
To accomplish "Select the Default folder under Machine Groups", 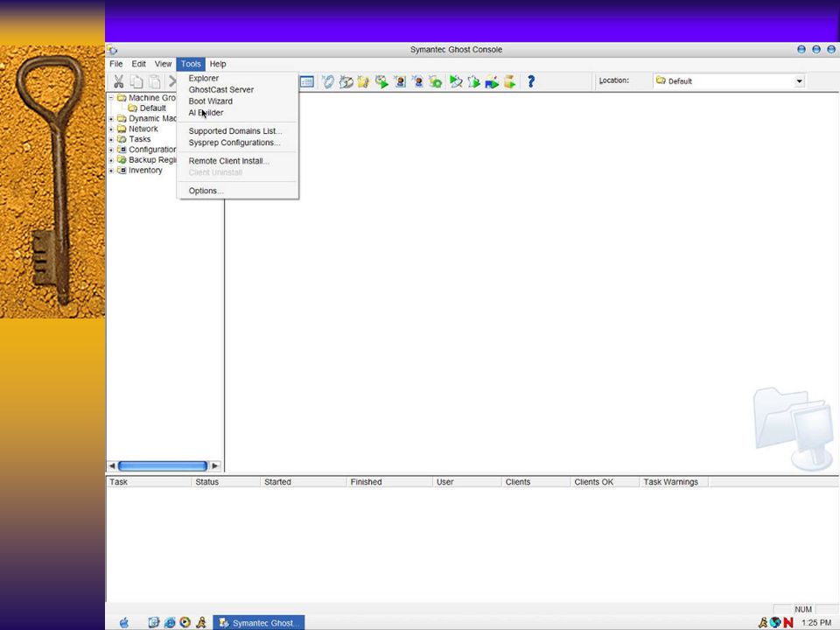I will click(152, 108).
